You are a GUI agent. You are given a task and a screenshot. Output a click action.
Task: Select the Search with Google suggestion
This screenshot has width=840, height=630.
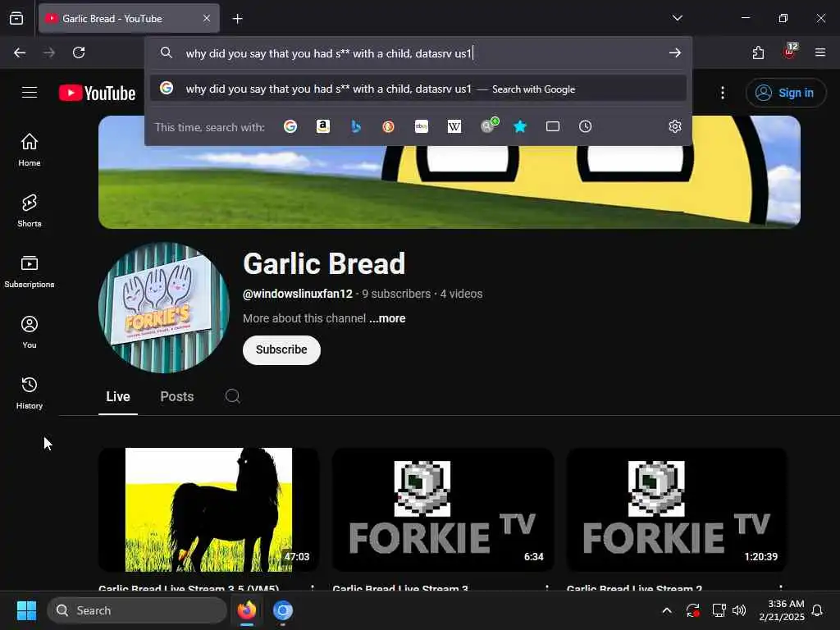(418, 89)
